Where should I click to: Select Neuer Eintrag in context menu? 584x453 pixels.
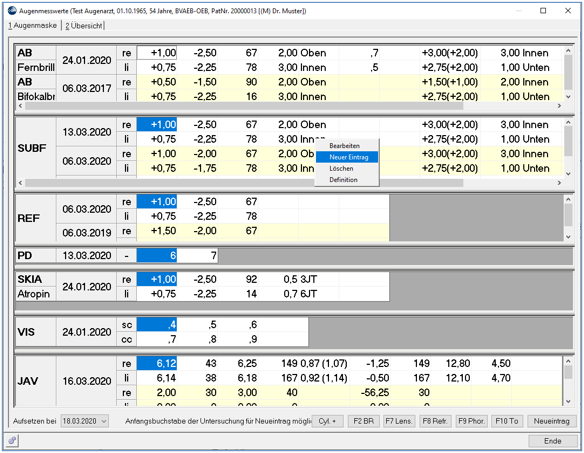(x=347, y=157)
